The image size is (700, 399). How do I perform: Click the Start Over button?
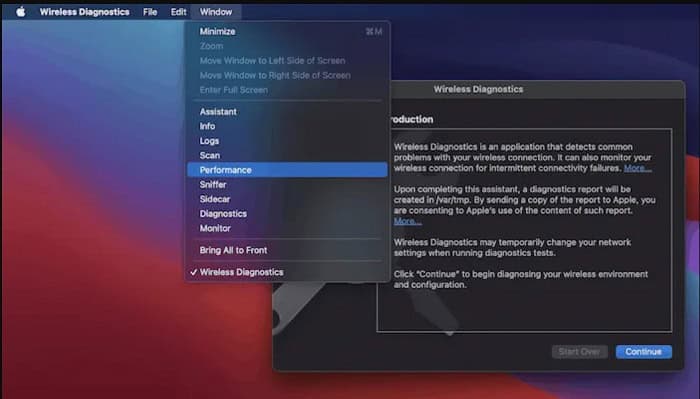click(x=579, y=352)
